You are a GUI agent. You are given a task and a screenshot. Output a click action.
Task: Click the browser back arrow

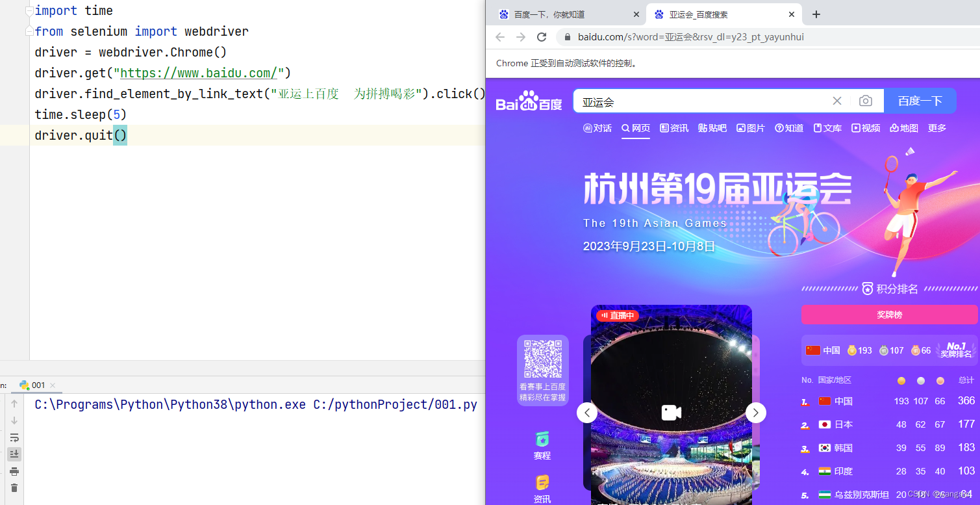point(500,37)
